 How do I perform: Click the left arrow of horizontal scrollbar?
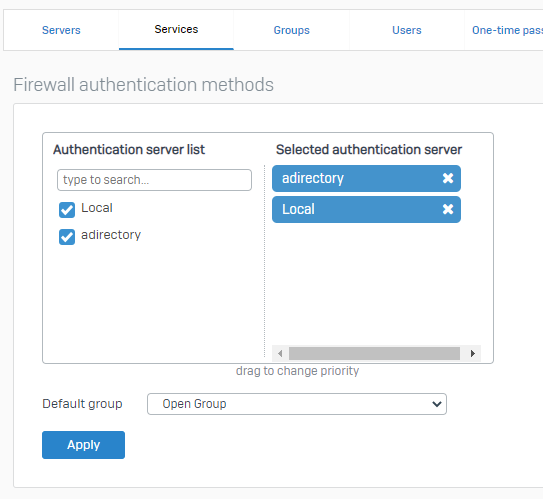(280, 354)
